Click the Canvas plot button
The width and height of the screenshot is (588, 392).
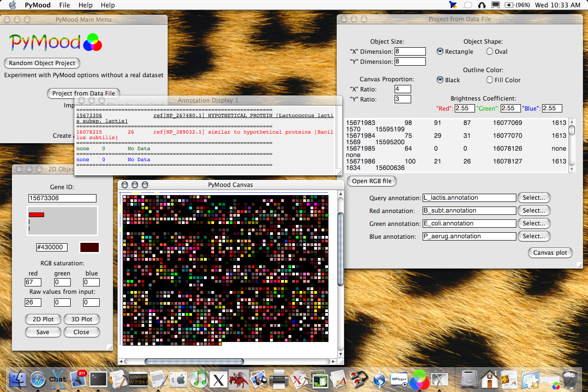[550, 252]
